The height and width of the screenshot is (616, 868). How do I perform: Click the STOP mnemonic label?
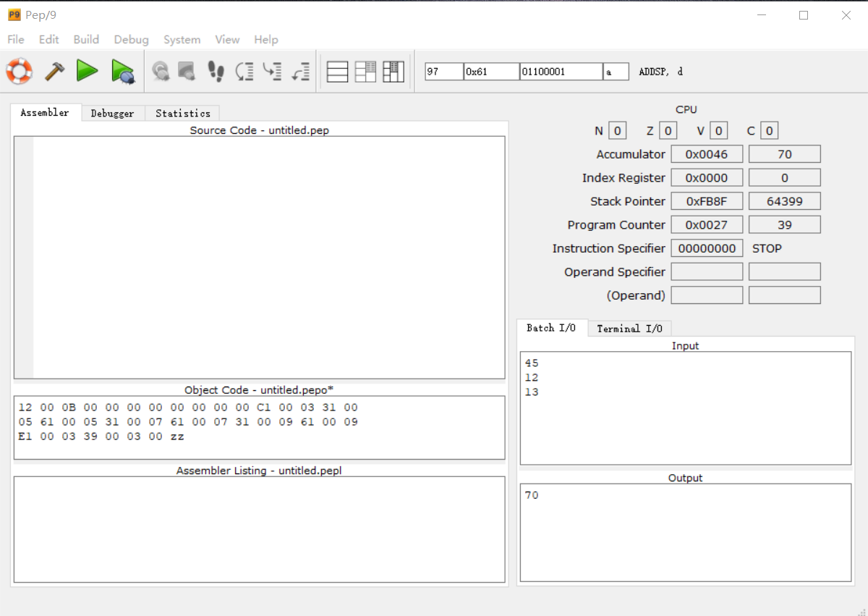(x=767, y=248)
